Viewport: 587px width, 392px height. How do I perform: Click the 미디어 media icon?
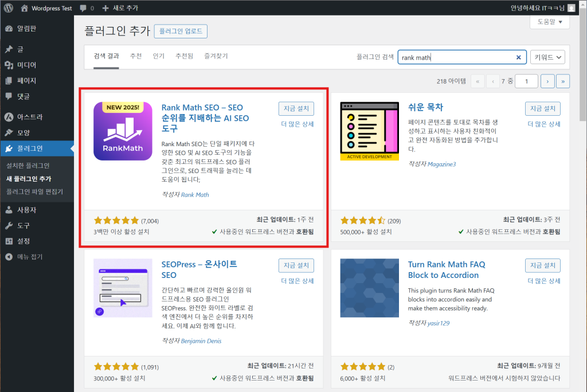point(9,65)
